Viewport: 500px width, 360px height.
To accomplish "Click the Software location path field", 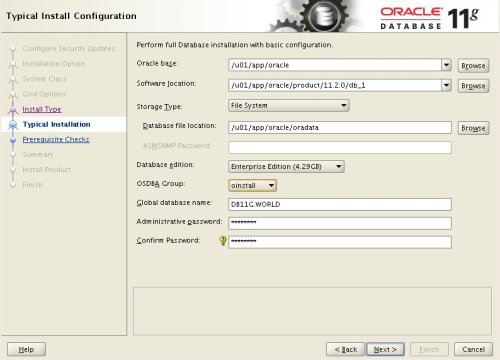I will coord(335,85).
